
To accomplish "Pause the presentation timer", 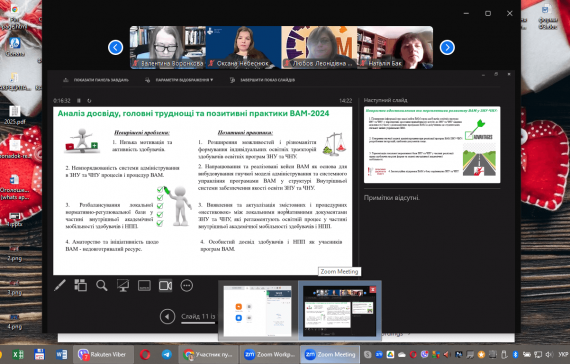I will pyautogui.click(x=79, y=100).
